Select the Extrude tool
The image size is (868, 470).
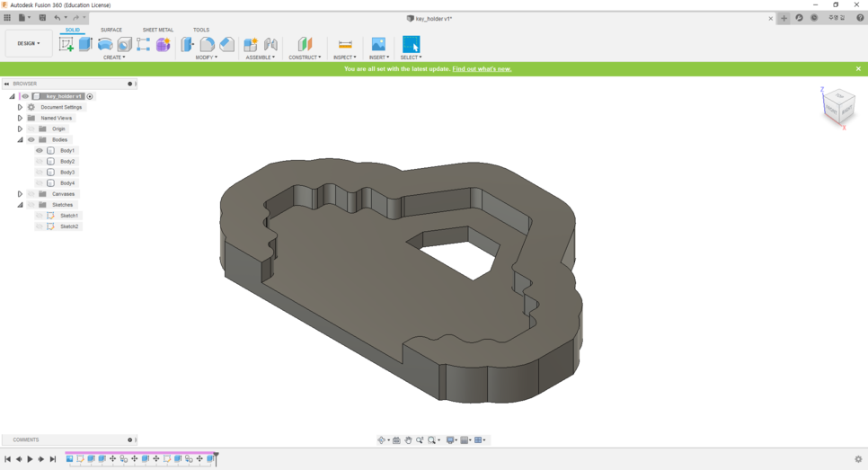click(x=85, y=44)
